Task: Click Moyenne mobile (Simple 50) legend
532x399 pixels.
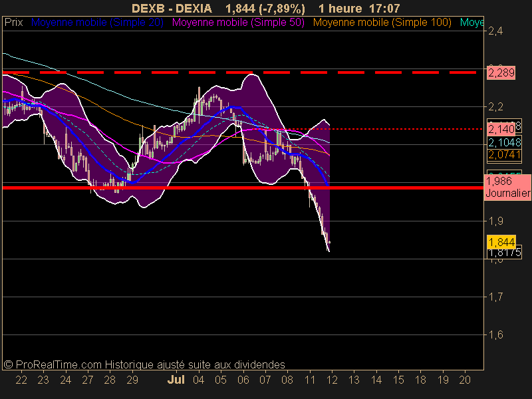Action: [238, 23]
